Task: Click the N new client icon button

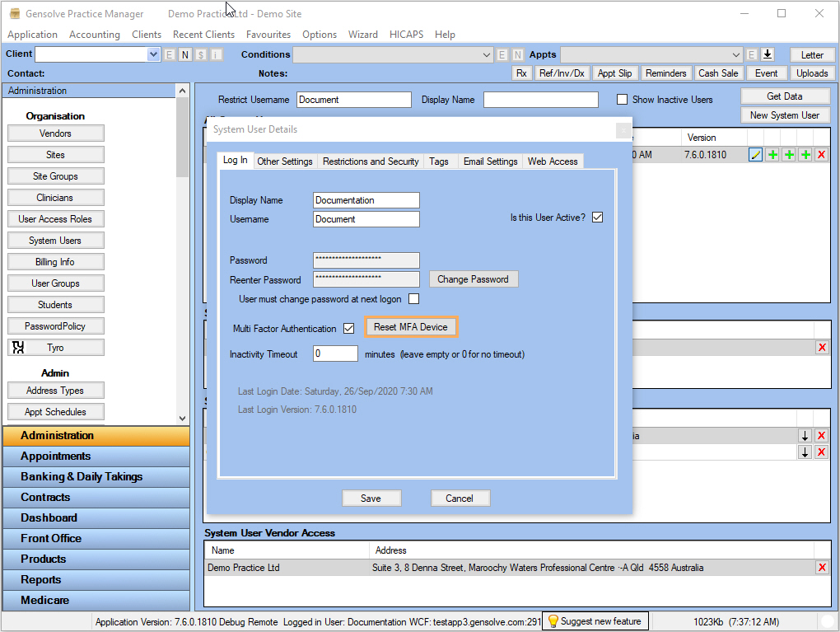Action: point(185,54)
